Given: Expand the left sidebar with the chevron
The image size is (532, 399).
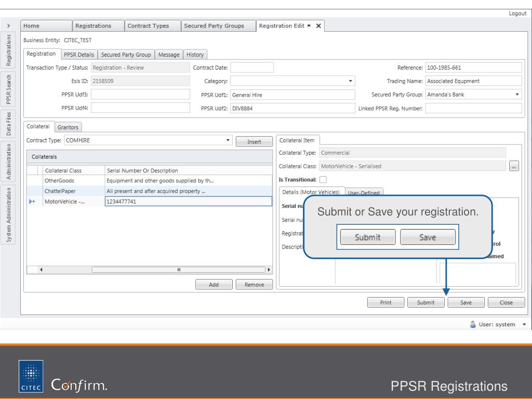Looking at the screenshot, I should pos(8,26).
